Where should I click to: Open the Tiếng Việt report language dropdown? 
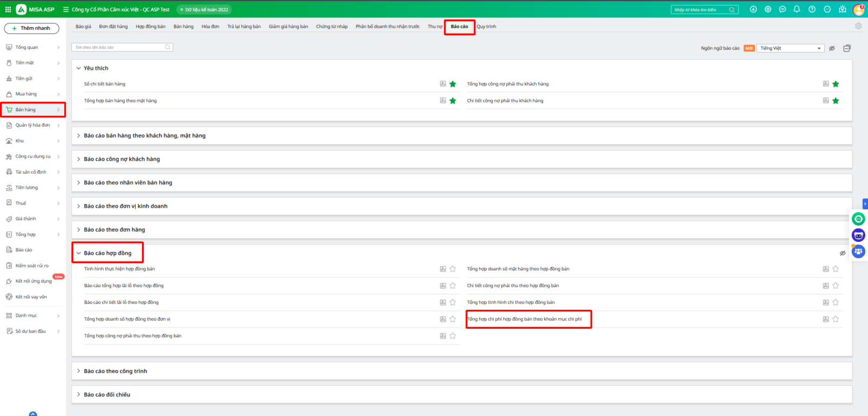click(x=790, y=48)
